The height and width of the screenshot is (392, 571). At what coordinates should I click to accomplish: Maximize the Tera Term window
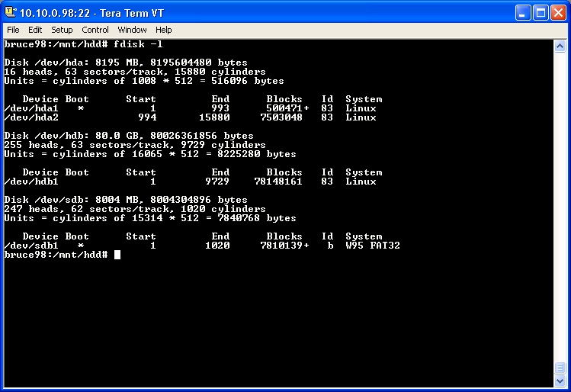pos(541,13)
